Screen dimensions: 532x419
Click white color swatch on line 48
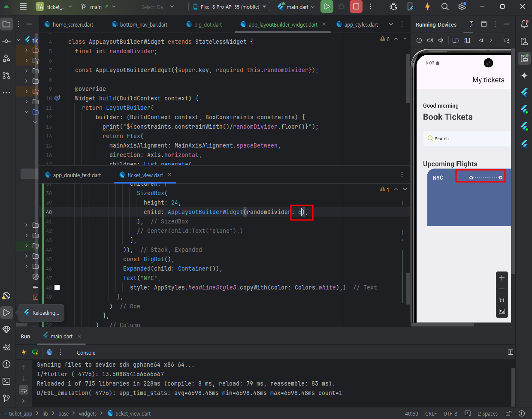(57, 287)
